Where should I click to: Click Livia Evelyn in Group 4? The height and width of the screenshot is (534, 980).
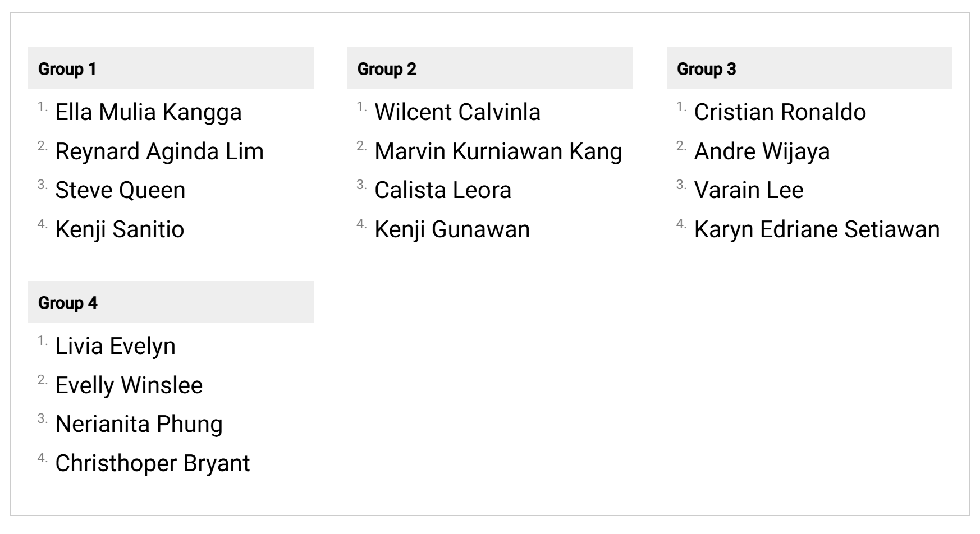115,346
